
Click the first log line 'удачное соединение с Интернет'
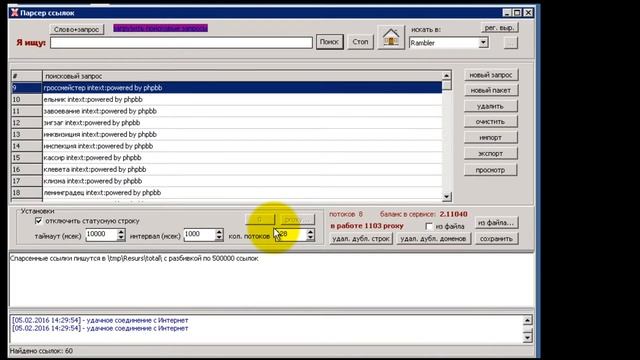click(100, 320)
